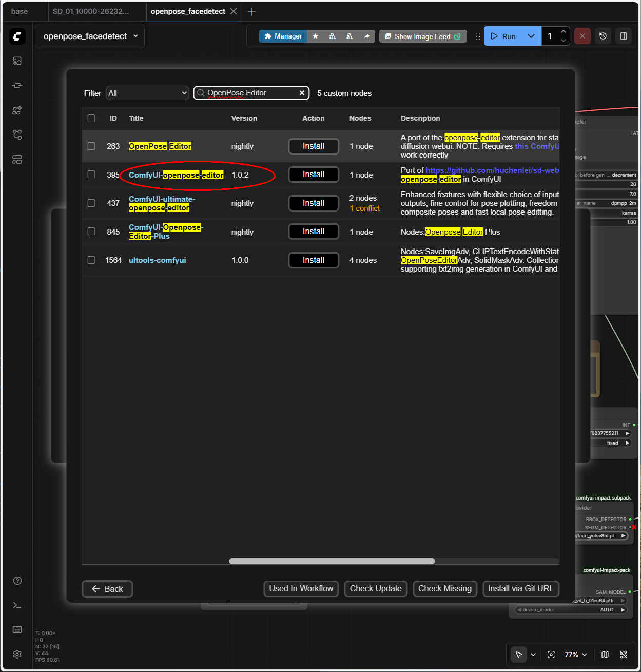Click the share arrow icon in toolbar
This screenshot has height=672, width=641.
tap(366, 36)
